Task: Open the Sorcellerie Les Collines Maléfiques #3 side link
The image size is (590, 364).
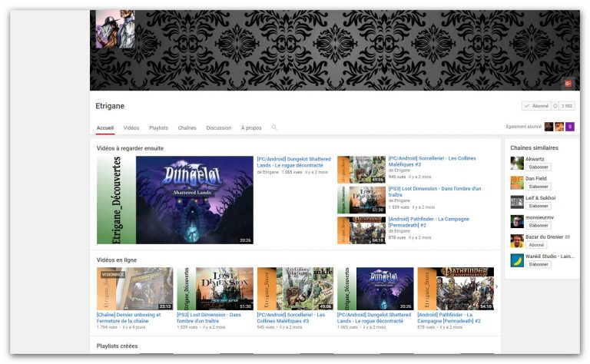Action: point(432,161)
